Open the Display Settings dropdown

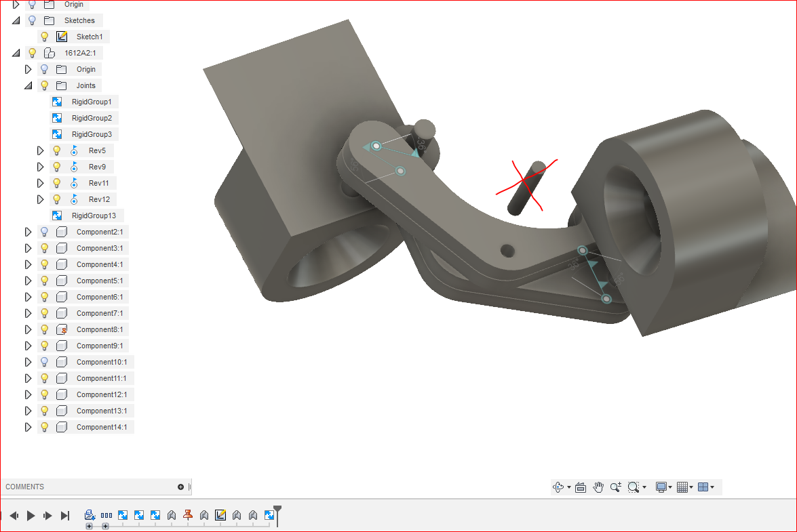[663, 487]
